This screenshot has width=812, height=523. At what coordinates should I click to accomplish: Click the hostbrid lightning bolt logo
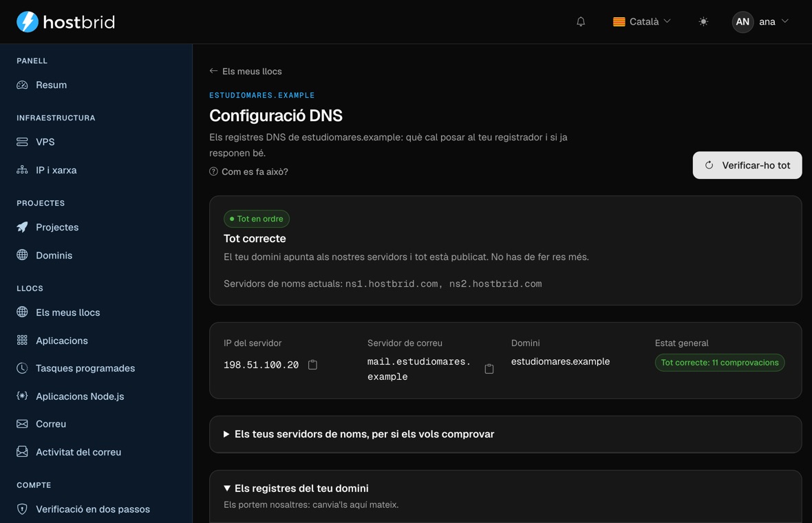28,22
